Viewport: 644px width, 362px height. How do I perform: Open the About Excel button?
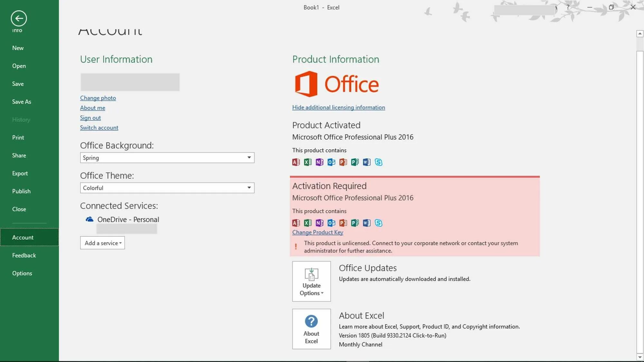coord(311,329)
